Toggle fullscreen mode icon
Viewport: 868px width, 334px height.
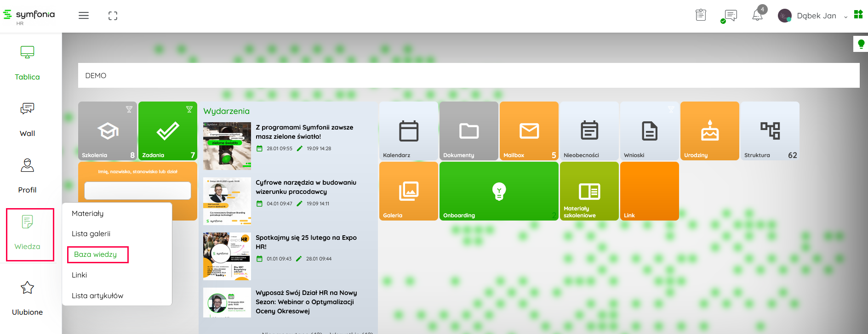[x=113, y=16]
